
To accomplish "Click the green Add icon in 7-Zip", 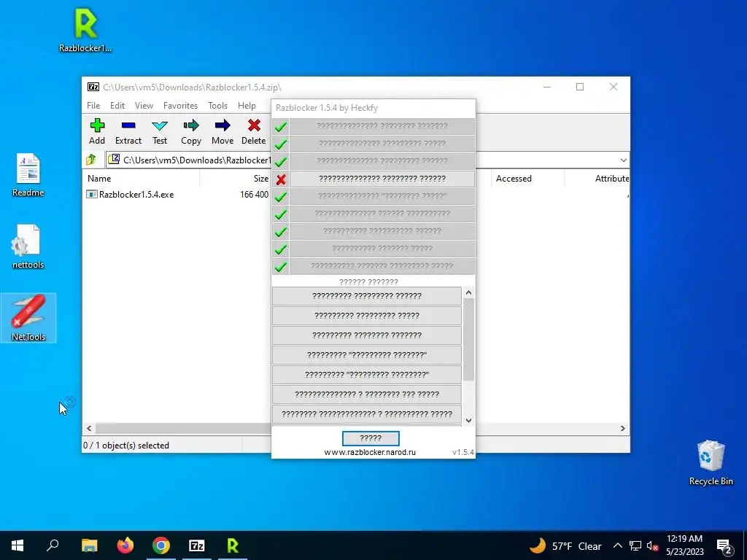I will (97, 125).
